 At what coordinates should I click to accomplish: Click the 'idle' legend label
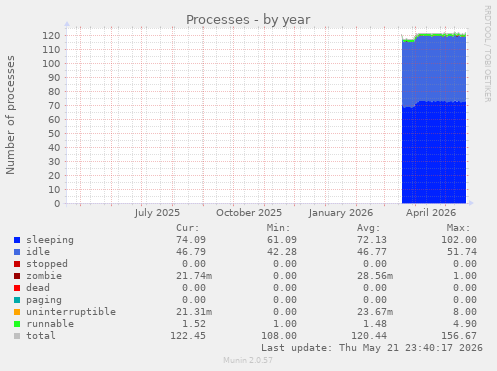click(x=38, y=252)
